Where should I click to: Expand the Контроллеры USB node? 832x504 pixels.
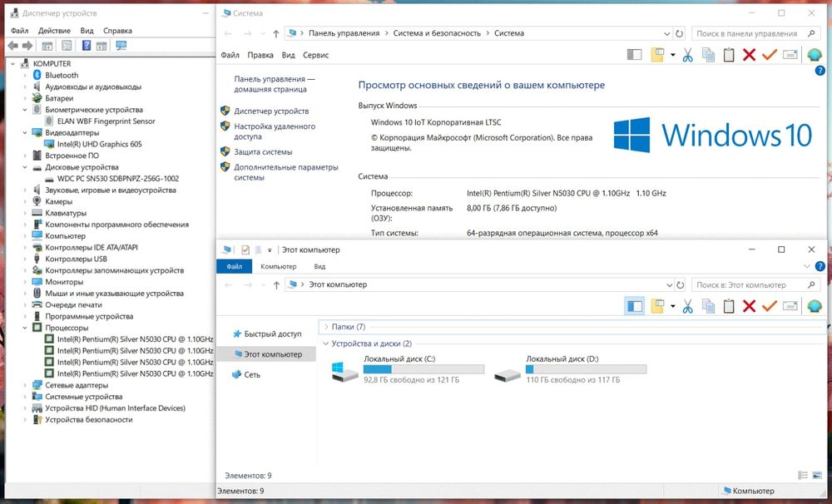[x=24, y=259]
